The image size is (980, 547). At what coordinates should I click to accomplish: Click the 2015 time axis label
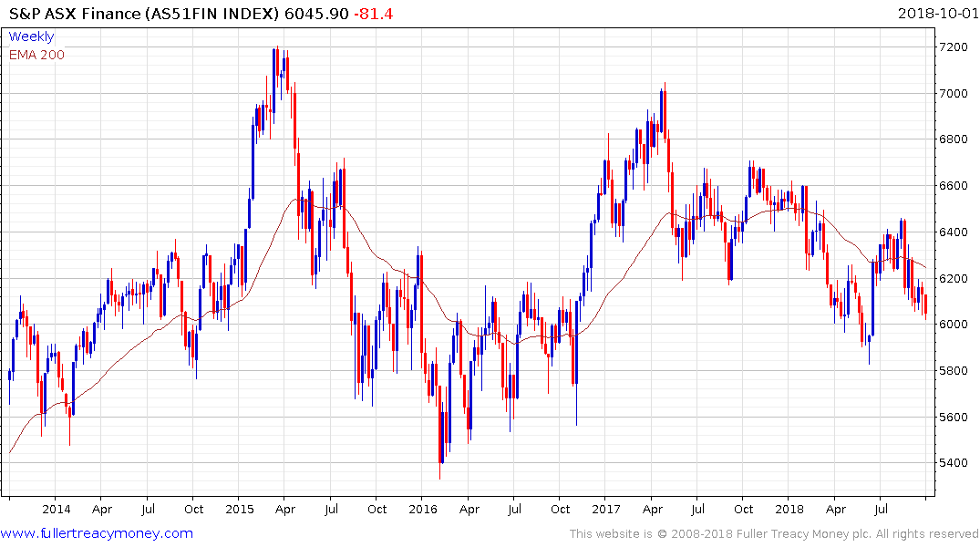[240, 509]
